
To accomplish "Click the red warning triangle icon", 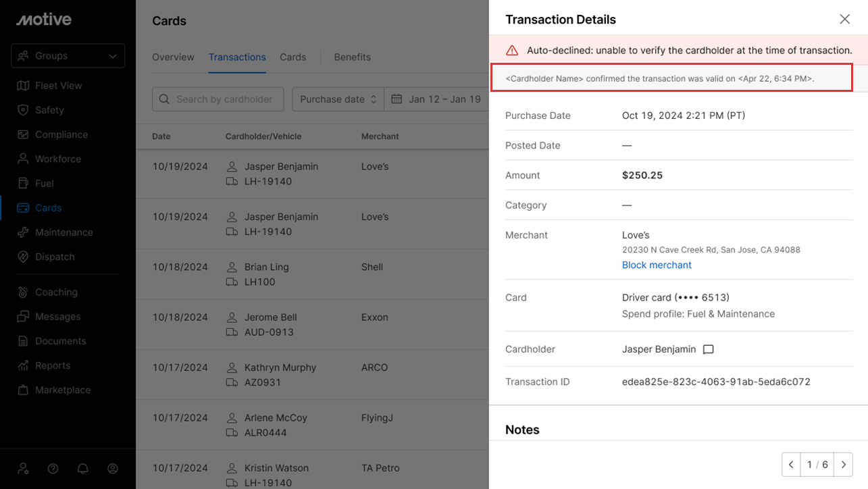I will pyautogui.click(x=512, y=50).
